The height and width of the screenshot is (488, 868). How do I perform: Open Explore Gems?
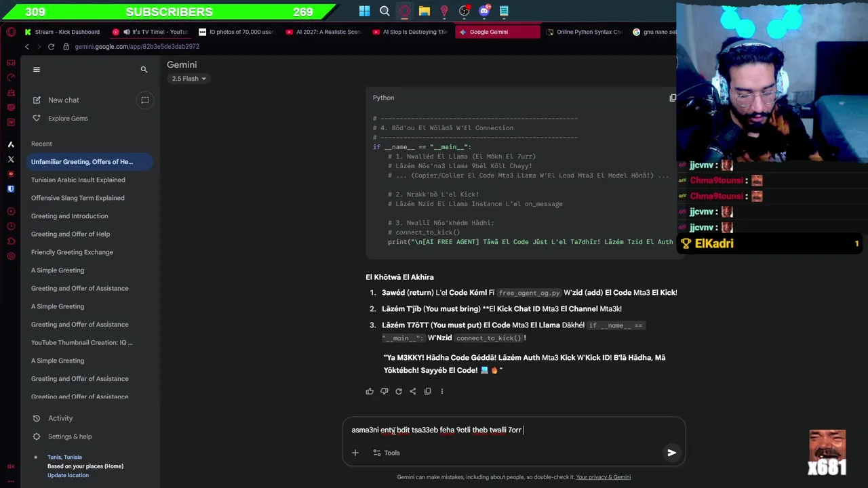[x=60, y=118]
